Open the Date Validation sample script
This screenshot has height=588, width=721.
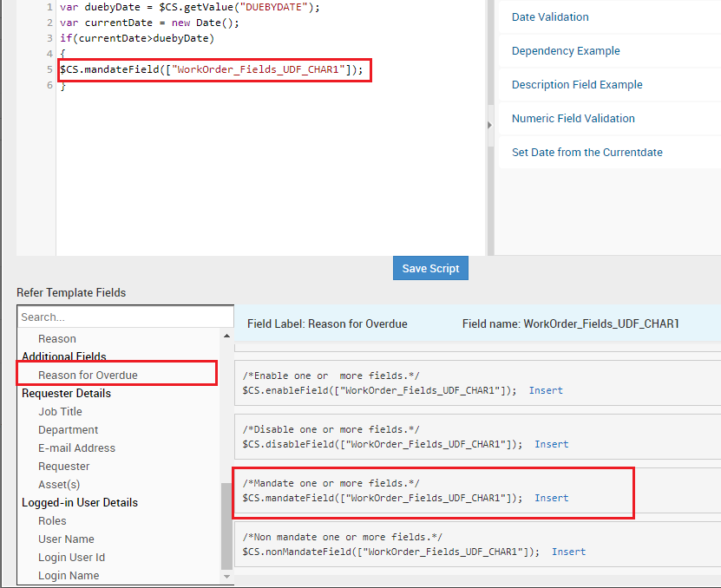[550, 17]
